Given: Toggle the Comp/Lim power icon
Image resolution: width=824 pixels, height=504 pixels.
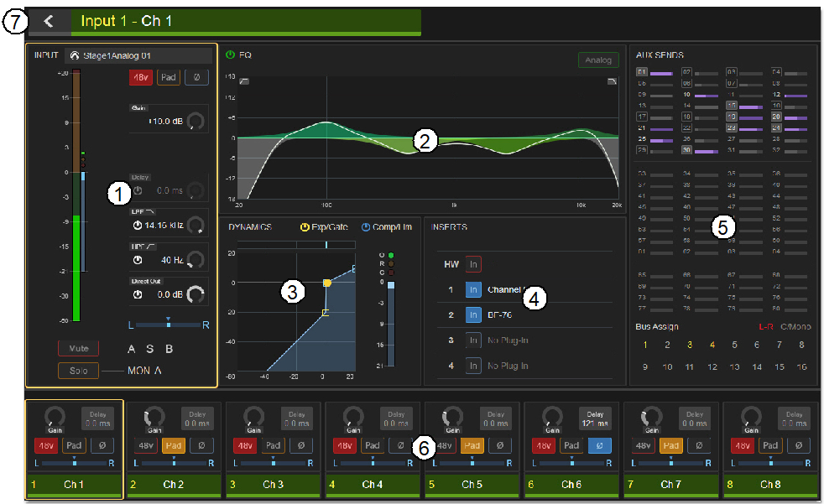Looking at the screenshot, I should tap(366, 226).
